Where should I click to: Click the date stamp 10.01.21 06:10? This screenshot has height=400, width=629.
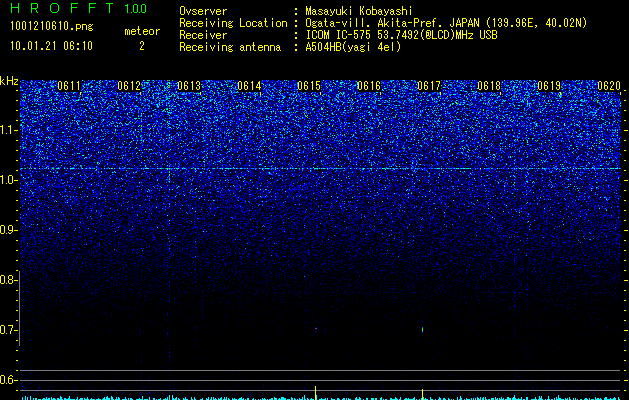point(51,46)
